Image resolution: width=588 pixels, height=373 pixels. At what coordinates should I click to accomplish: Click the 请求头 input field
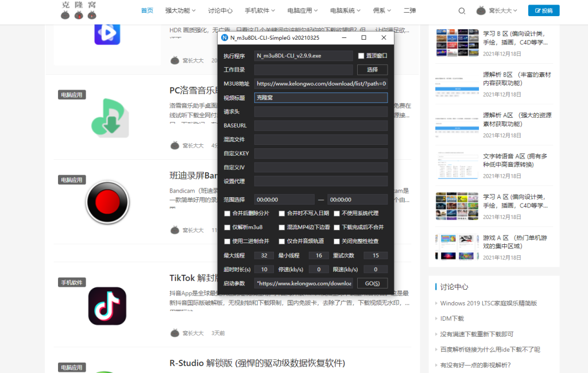tap(320, 111)
